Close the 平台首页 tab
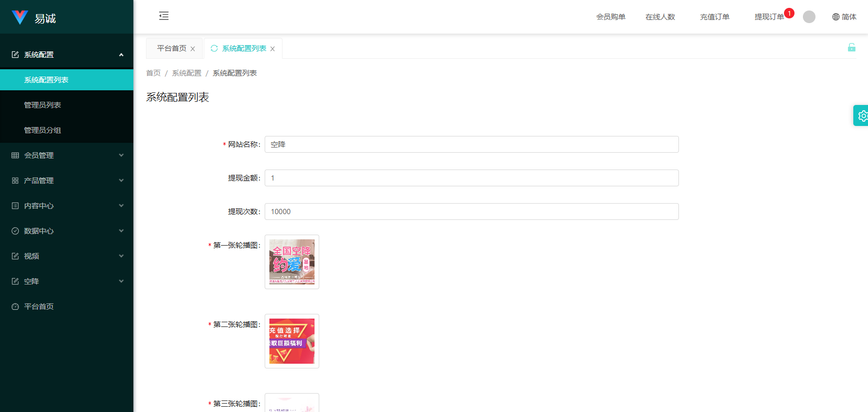 pos(193,49)
